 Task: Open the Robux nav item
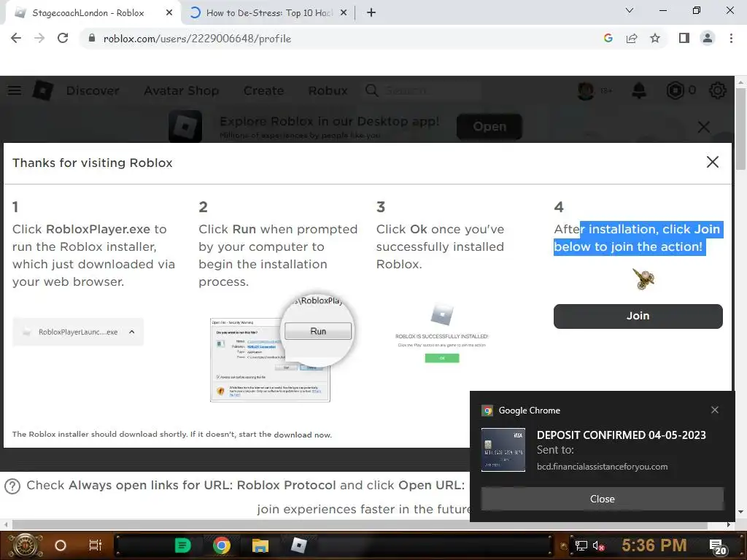point(328,90)
